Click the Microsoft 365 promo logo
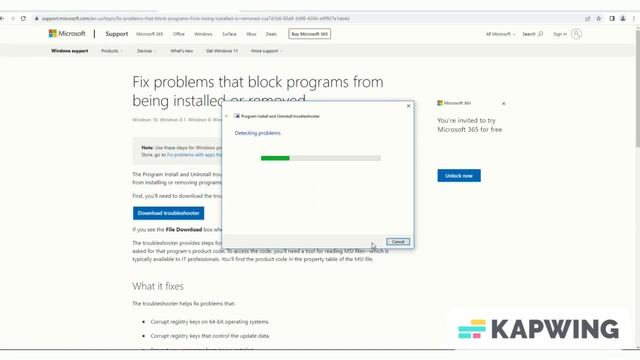Screen dimensions: 640x360 point(454,103)
